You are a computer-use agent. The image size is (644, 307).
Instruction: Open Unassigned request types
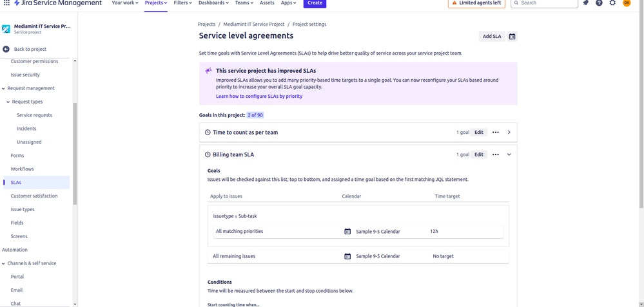tap(29, 142)
